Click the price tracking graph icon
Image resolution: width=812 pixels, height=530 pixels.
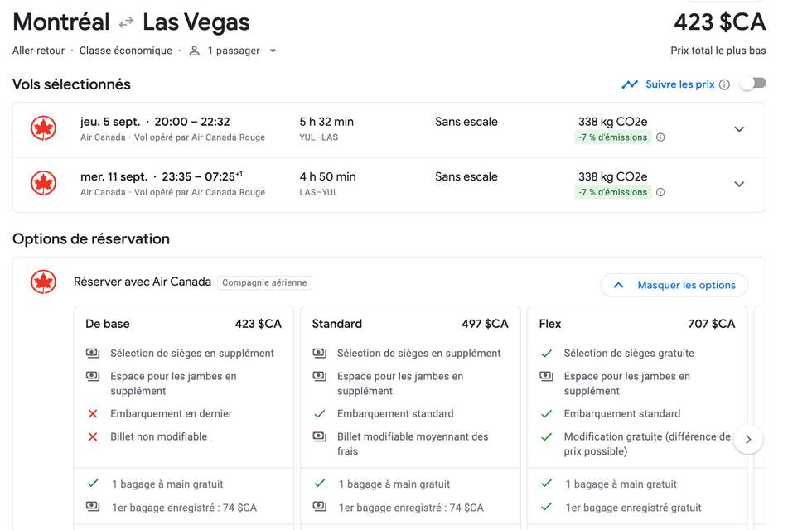[631, 84]
